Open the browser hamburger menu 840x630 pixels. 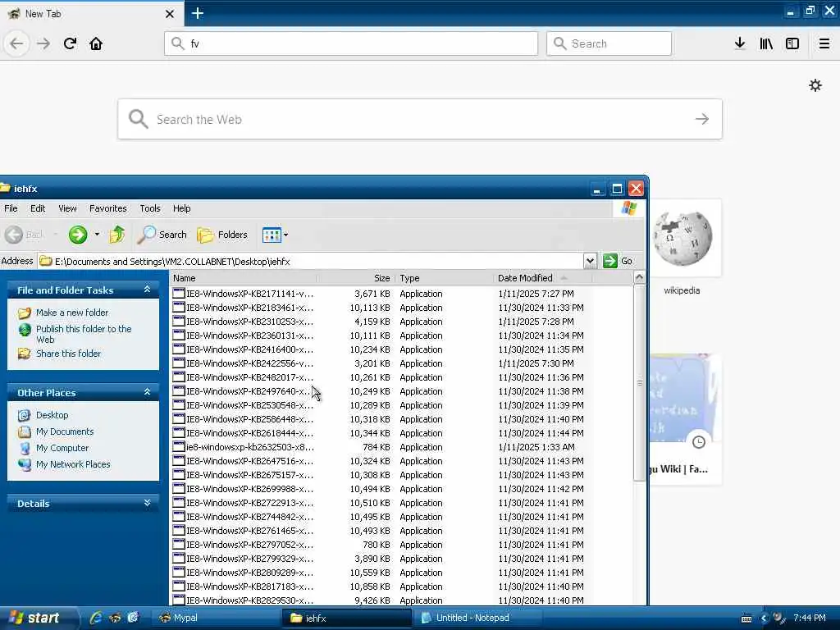824,43
